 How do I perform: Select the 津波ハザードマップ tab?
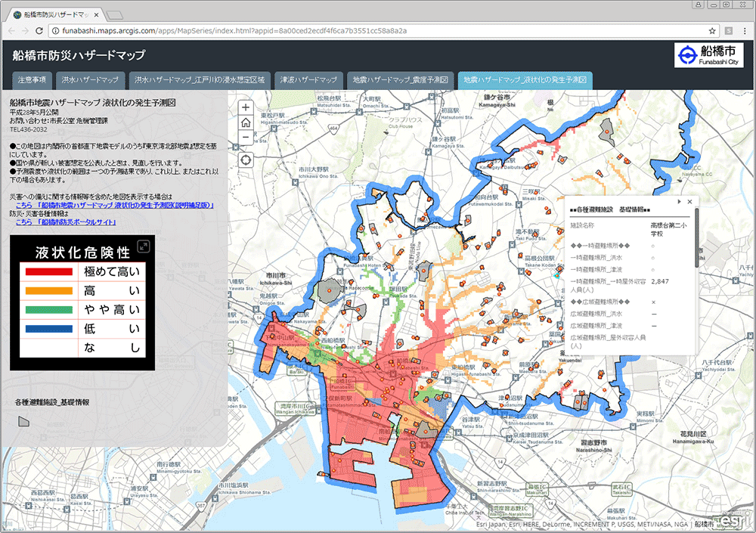click(x=308, y=79)
